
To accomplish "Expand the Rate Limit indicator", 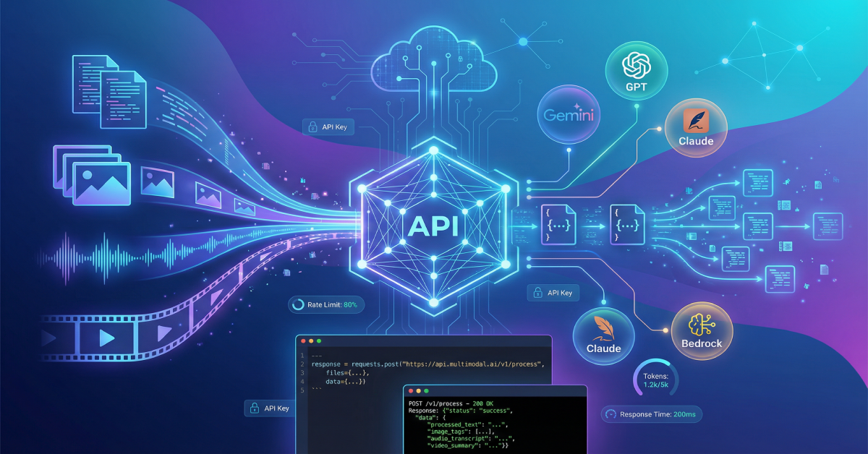I will (x=326, y=305).
